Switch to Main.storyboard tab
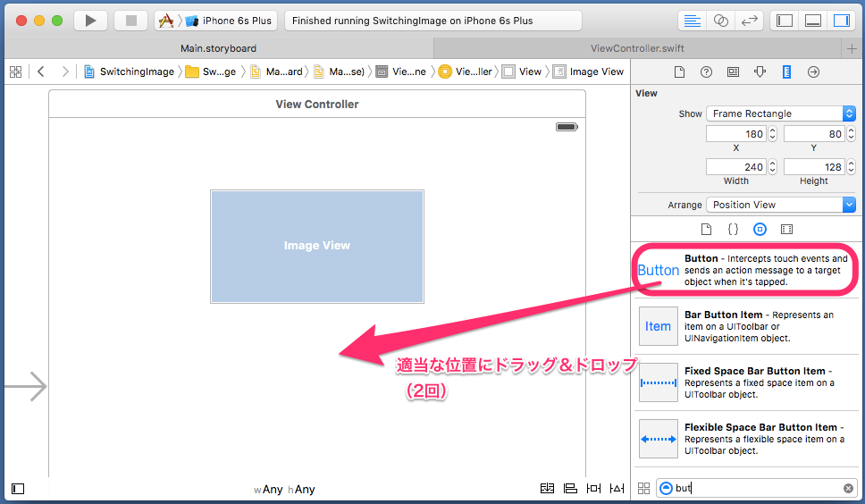 tap(218, 48)
